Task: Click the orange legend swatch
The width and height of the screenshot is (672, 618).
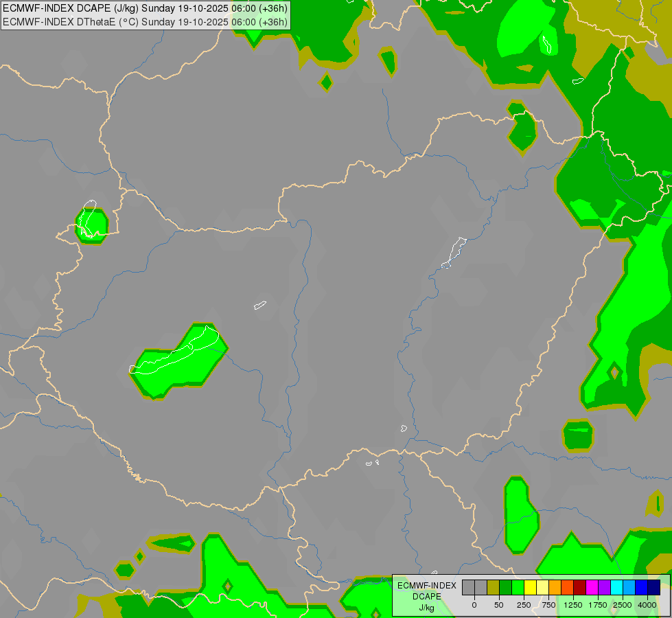Action: (555, 588)
